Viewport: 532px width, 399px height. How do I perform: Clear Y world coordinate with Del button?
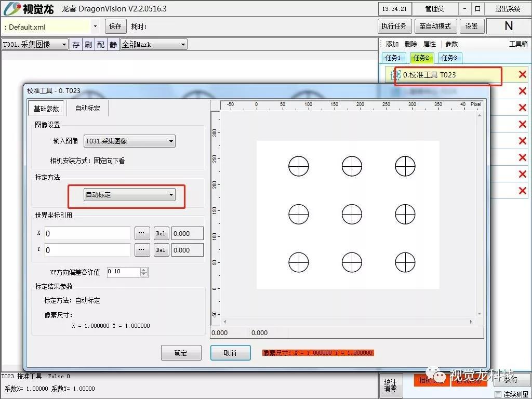click(x=161, y=250)
